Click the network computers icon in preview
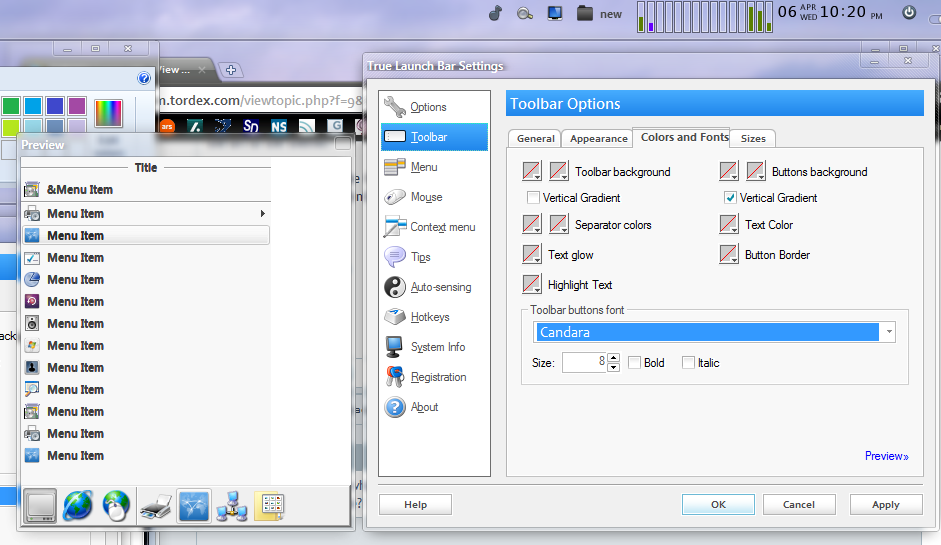The image size is (941, 545). (x=232, y=506)
